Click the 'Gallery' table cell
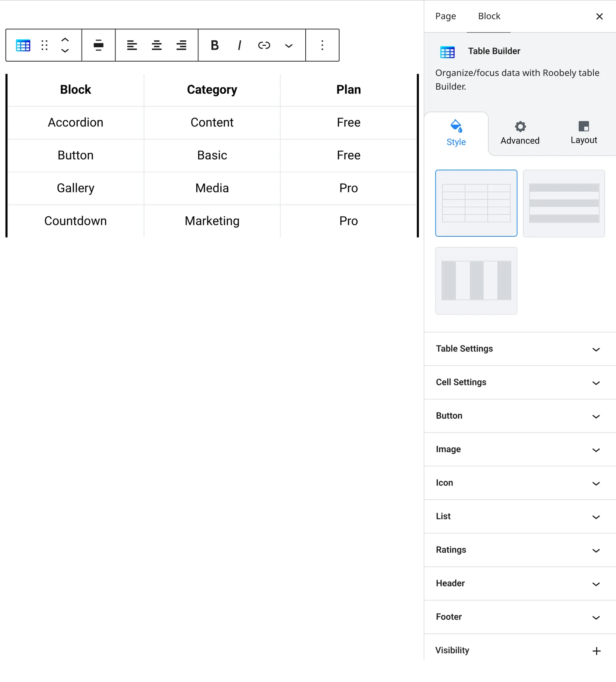This screenshot has width=616, height=682. (76, 189)
